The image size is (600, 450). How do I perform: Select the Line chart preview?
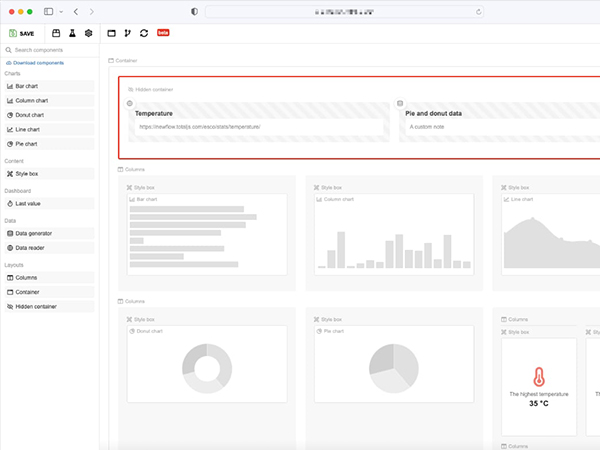[551, 235]
